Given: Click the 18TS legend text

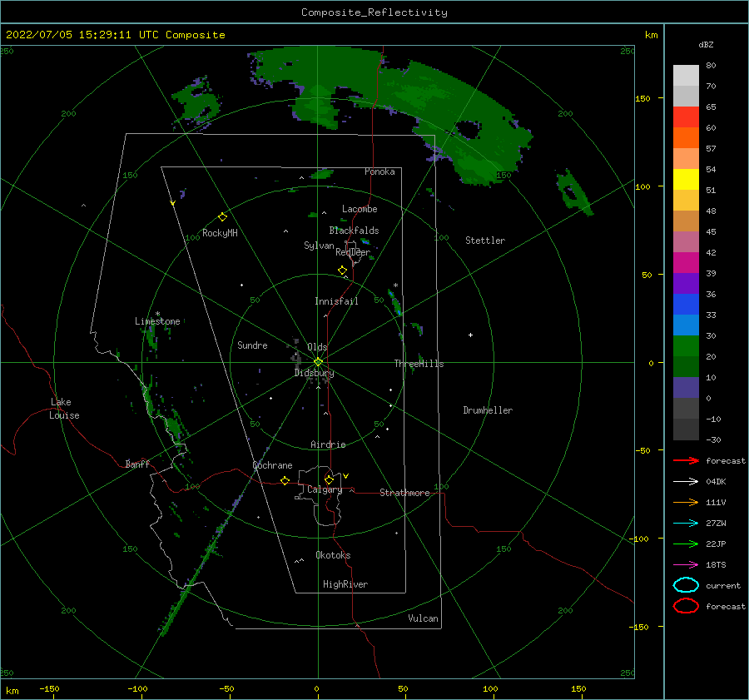Looking at the screenshot, I should click(716, 565).
